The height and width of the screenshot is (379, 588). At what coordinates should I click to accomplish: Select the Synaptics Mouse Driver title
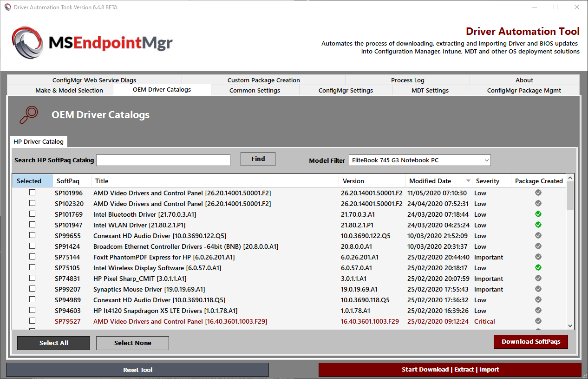149,289
